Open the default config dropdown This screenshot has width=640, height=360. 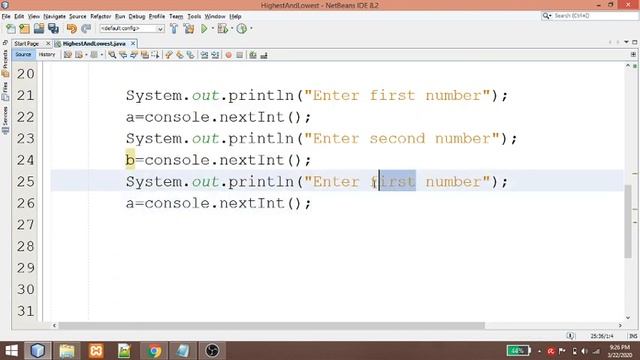[x=132, y=29]
